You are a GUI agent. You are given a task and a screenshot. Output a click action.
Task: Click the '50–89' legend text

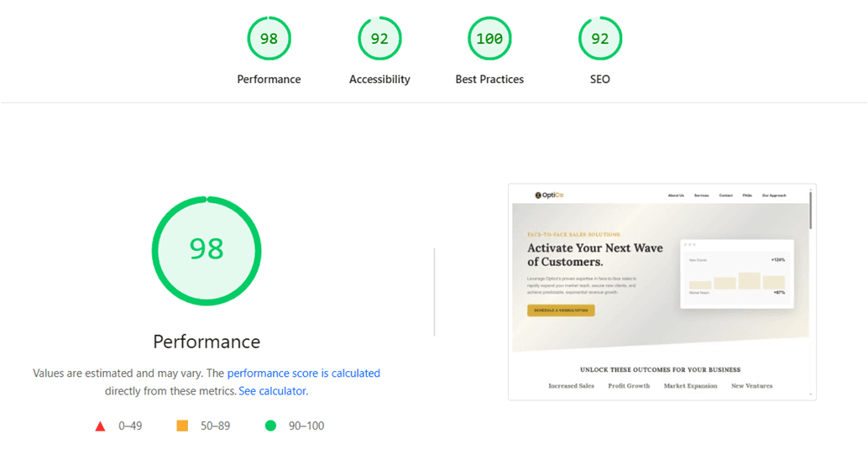(216, 426)
